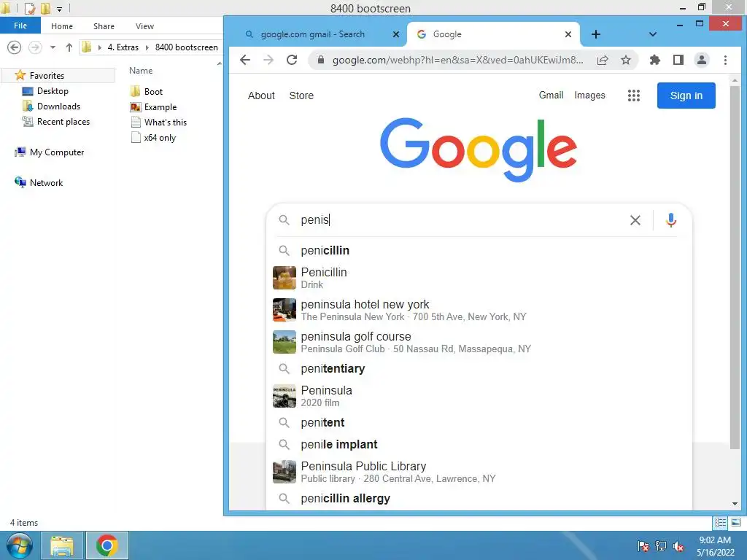Click the Sign in button
This screenshot has width=747, height=560.
tap(686, 96)
